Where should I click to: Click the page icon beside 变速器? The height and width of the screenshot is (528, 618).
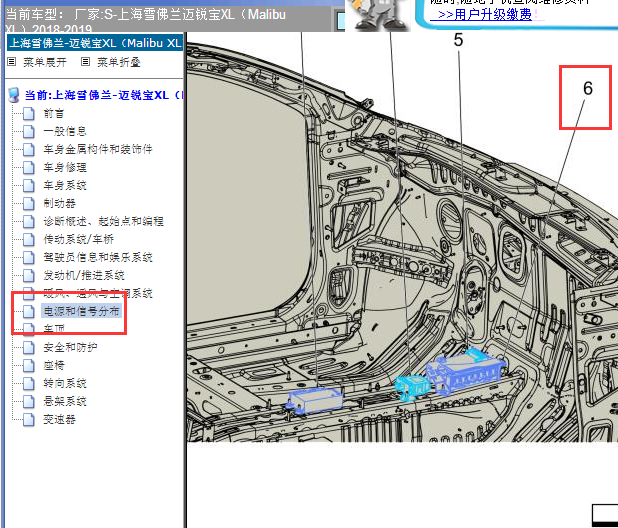click(x=28, y=419)
